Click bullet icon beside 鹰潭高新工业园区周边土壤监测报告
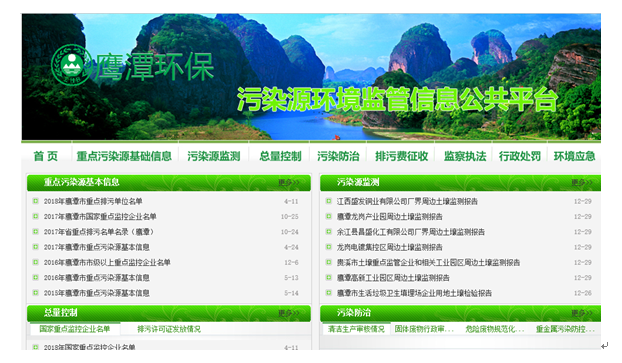622x363 pixels. [x=328, y=277]
